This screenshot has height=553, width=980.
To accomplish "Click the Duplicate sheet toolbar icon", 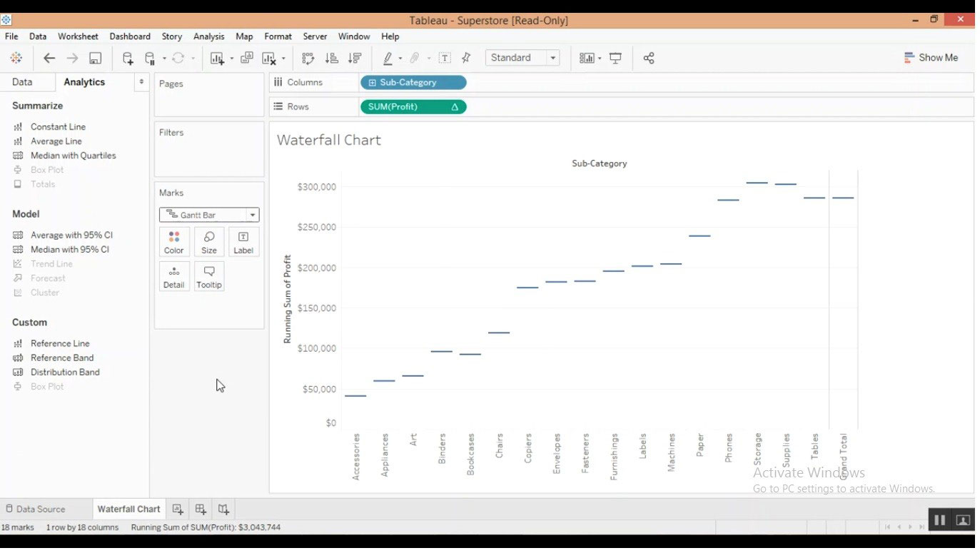I will [x=246, y=58].
